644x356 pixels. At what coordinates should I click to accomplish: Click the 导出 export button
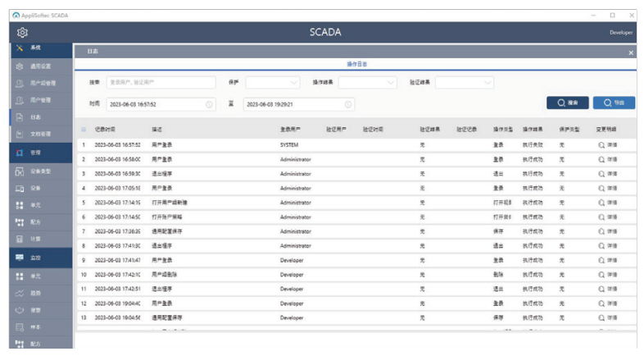(614, 103)
